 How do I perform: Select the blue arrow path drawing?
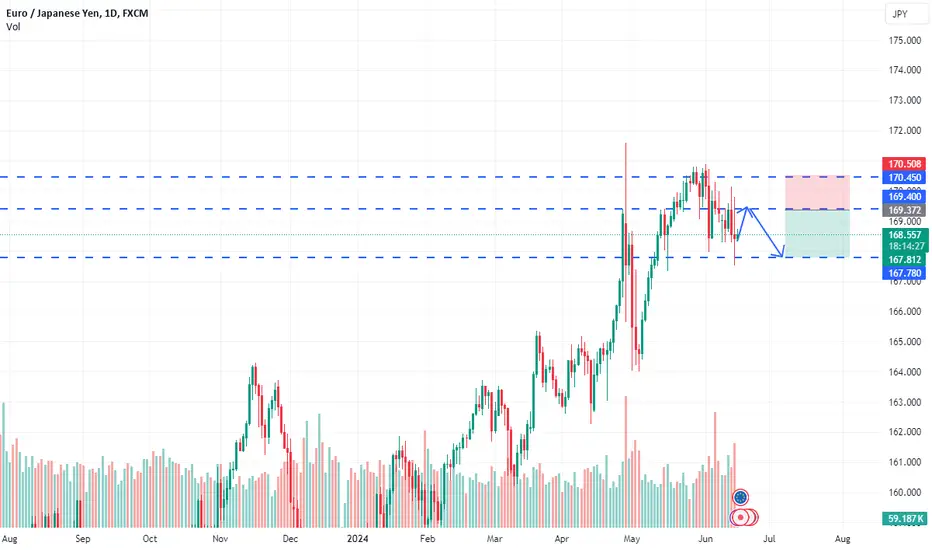(x=761, y=232)
